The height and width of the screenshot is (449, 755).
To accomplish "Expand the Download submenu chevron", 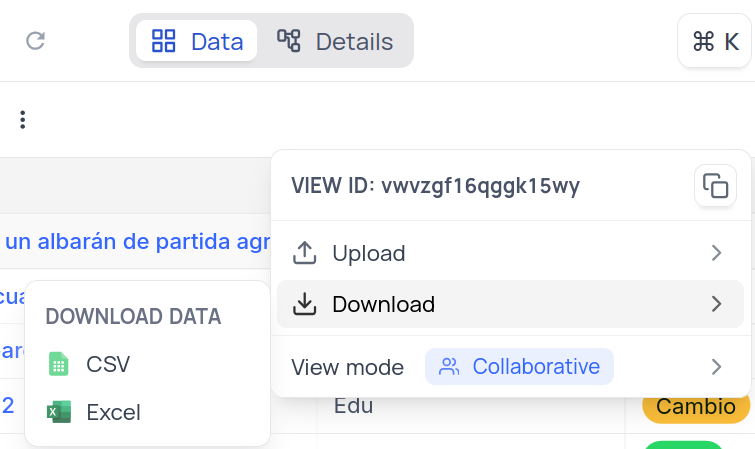I will [716, 304].
